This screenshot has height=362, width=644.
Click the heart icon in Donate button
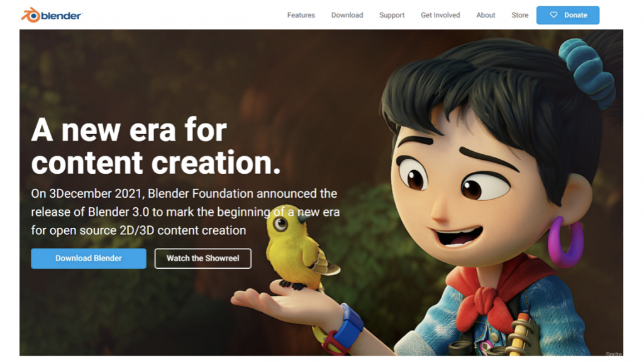[553, 15]
